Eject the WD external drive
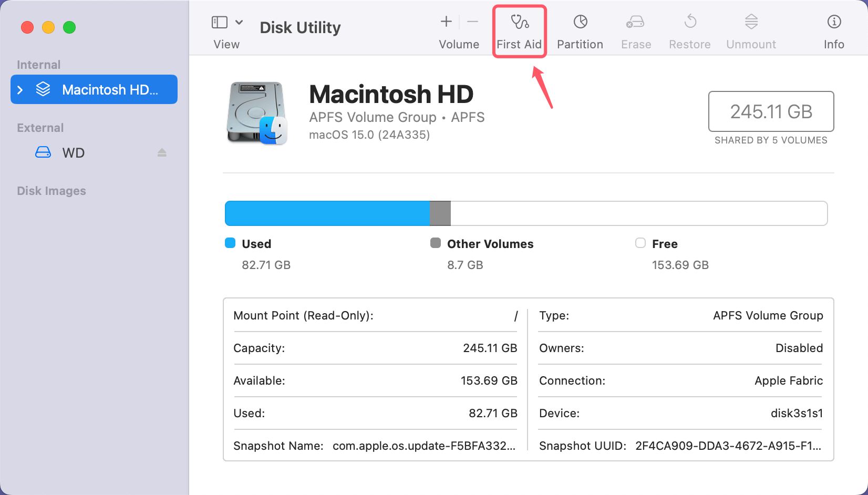The height and width of the screenshot is (495, 868). pyautogui.click(x=162, y=152)
